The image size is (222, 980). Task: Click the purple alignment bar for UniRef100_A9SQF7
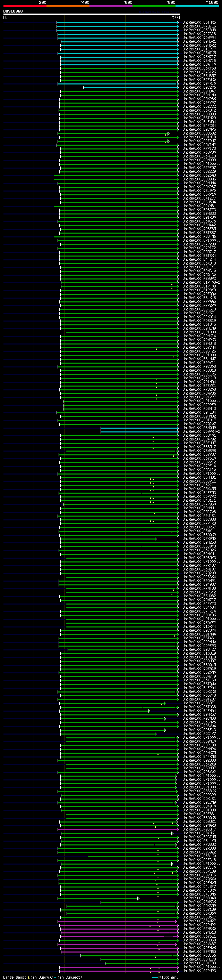118,830
